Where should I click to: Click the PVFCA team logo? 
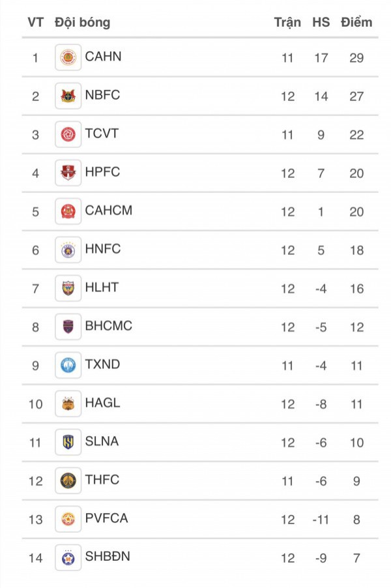tap(68, 519)
